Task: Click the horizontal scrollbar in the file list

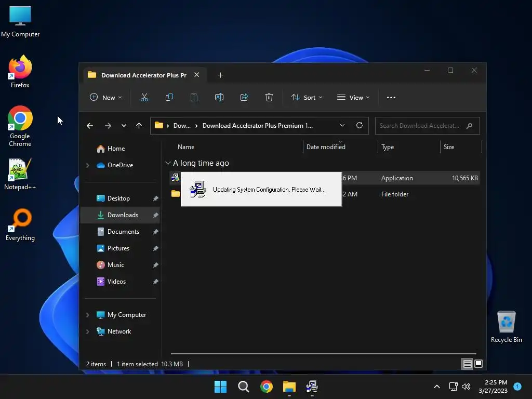Action: point(323,354)
